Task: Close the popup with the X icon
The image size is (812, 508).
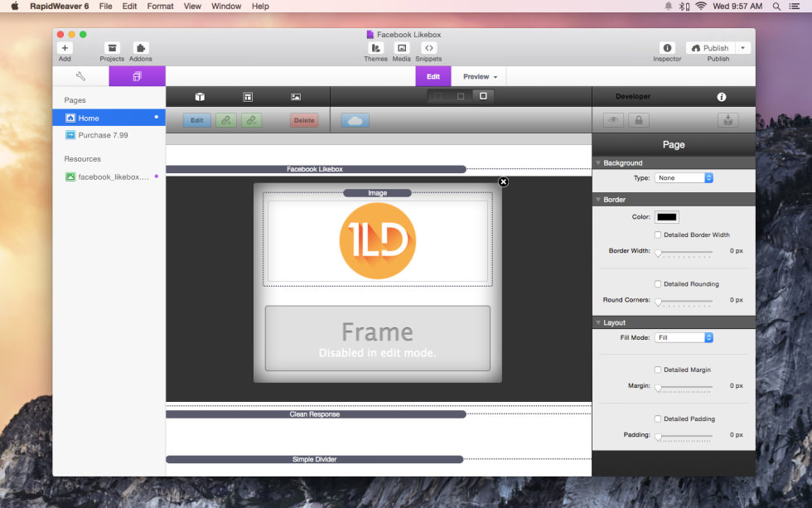Action: click(x=504, y=181)
